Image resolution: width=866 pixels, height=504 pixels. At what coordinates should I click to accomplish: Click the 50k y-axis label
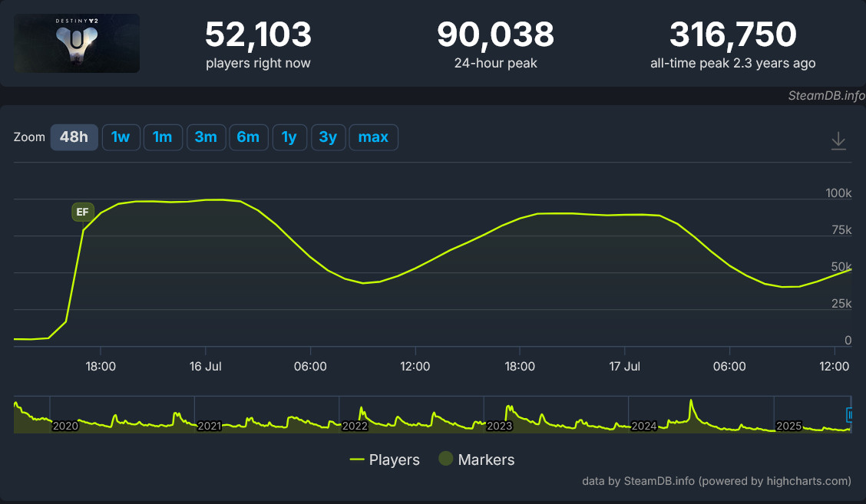coord(841,267)
